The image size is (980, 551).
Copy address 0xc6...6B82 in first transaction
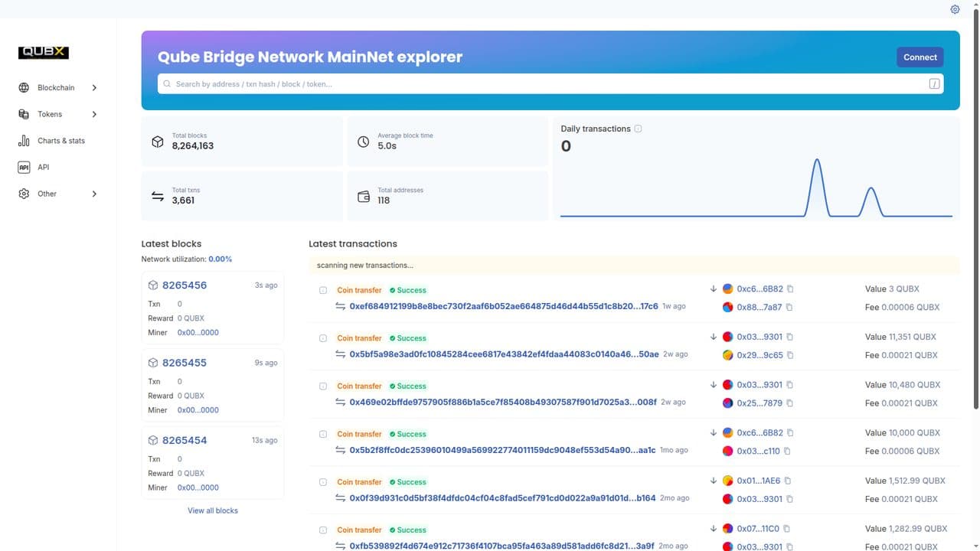tap(790, 289)
